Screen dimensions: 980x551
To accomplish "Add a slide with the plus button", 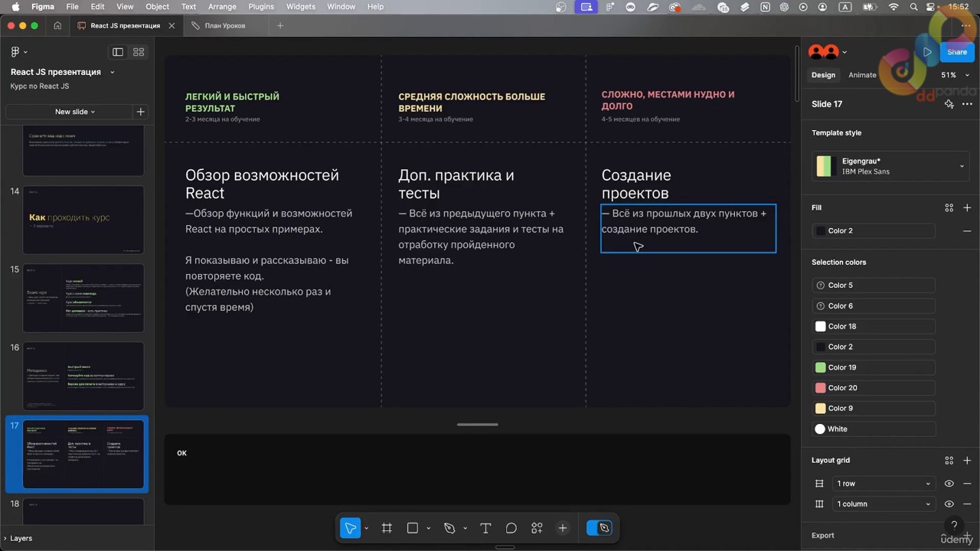I will tap(140, 112).
